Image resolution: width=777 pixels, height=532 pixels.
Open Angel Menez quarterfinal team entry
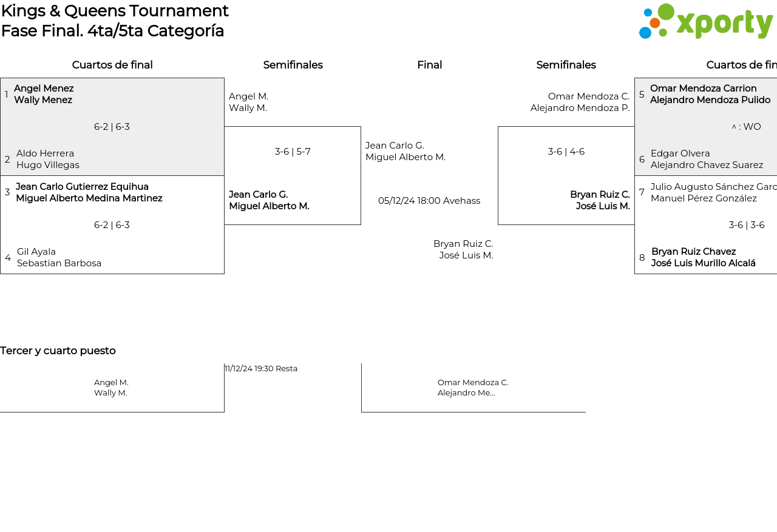tap(44, 95)
